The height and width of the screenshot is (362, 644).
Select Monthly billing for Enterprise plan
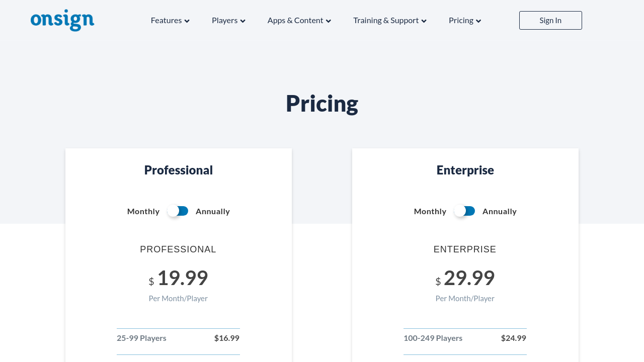[x=430, y=211]
